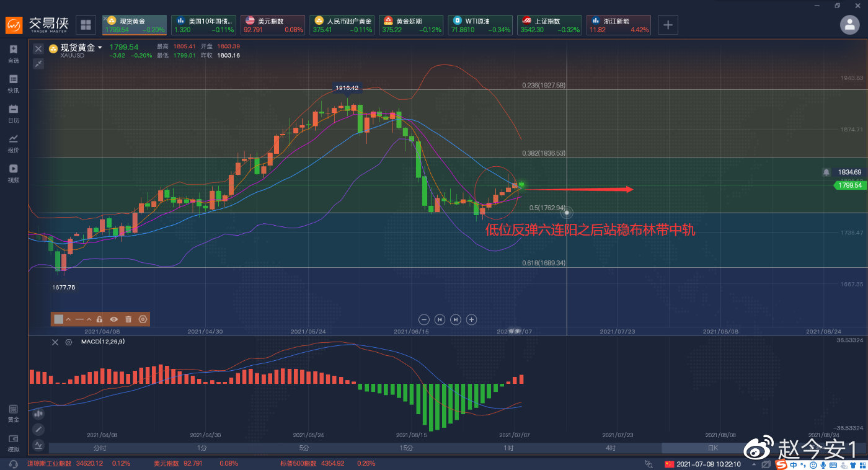Open the 现货黄金 symbol dropdown arrow

coord(100,47)
